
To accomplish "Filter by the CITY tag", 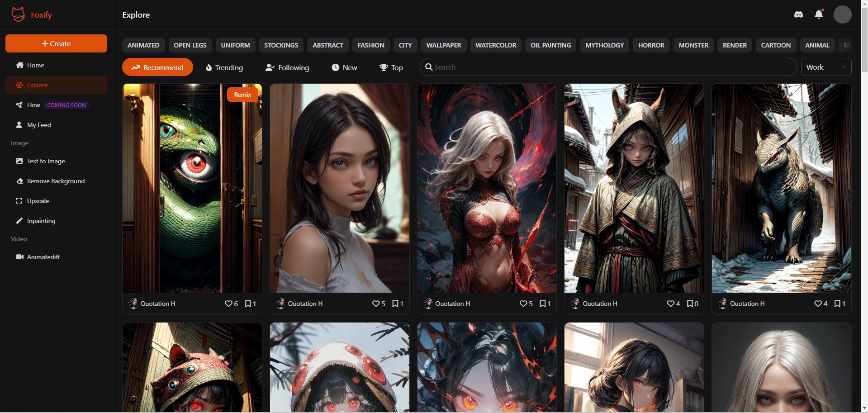I will coord(405,45).
